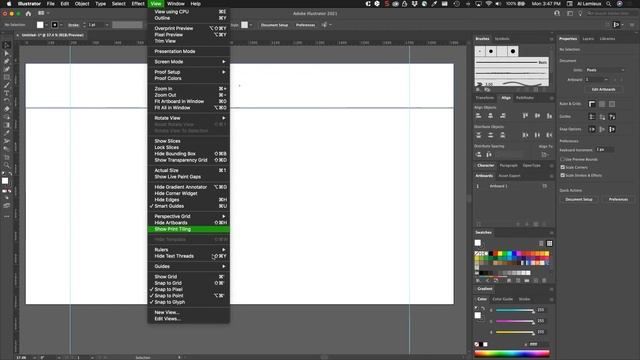Click the Keyboard Increment input field

[604, 150]
